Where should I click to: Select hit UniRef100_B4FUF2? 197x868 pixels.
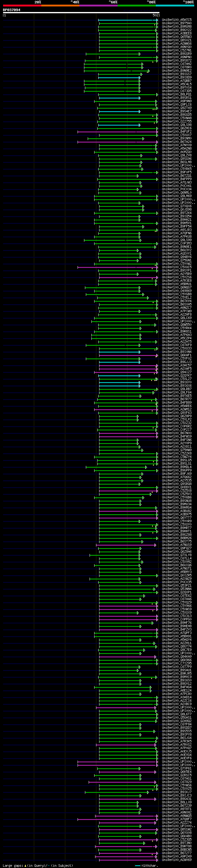click(177, 132)
